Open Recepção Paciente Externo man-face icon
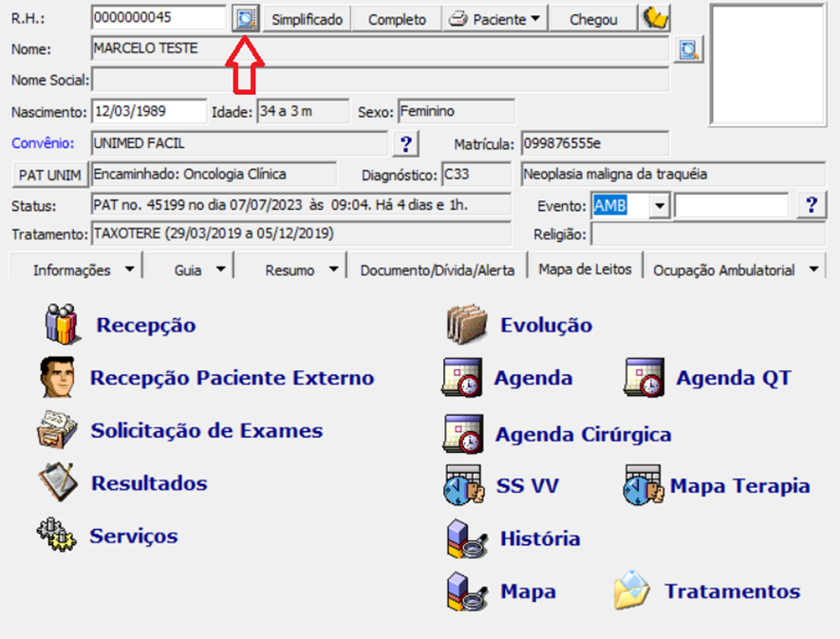 (x=57, y=377)
